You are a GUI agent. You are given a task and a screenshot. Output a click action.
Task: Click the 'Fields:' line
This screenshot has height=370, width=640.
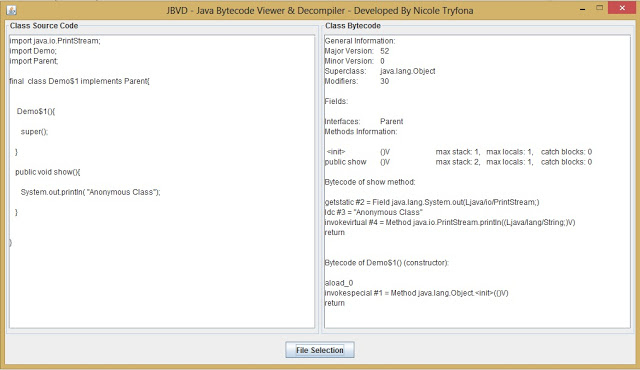point(336,101)
